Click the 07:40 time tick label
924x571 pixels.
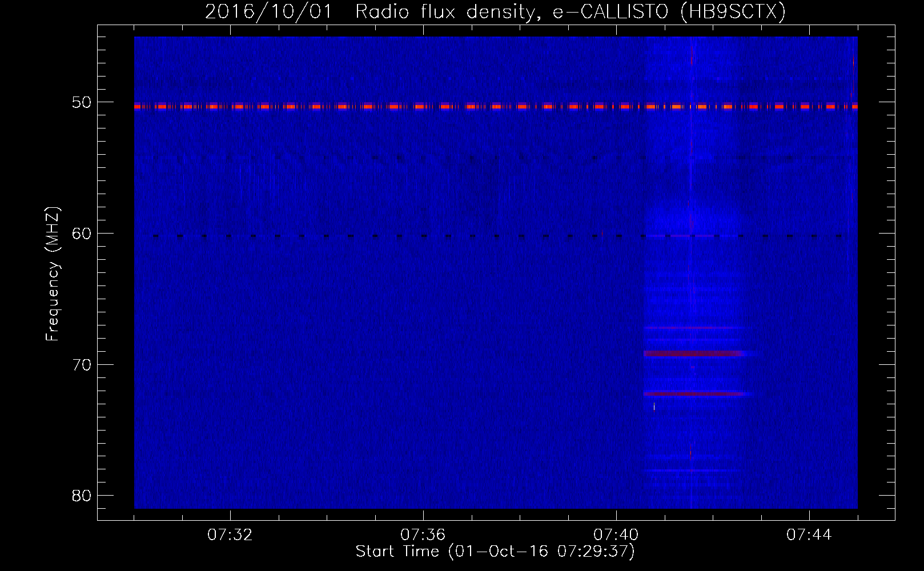[616, 535]
